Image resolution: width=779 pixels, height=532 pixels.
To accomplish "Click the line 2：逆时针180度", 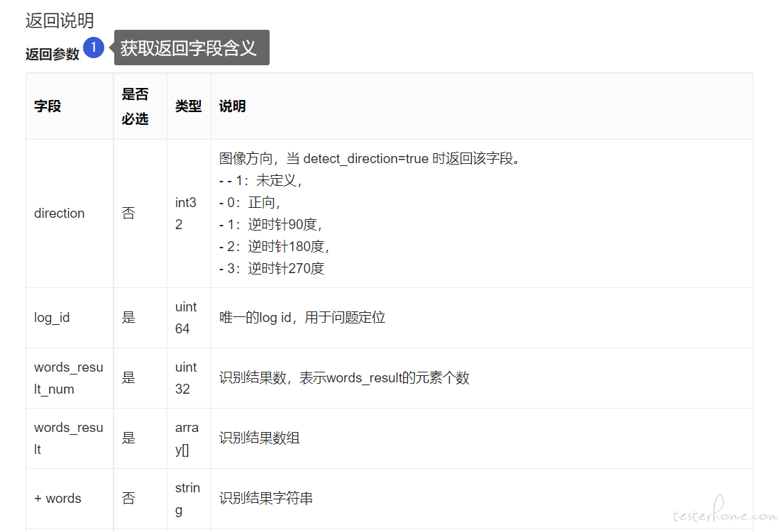I will click(x=275, y=246).
